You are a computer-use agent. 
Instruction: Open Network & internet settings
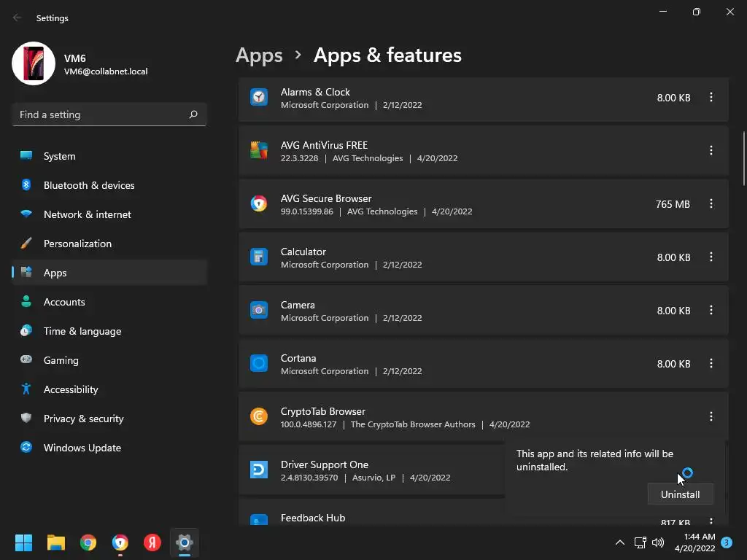click(x=109, y=214)
